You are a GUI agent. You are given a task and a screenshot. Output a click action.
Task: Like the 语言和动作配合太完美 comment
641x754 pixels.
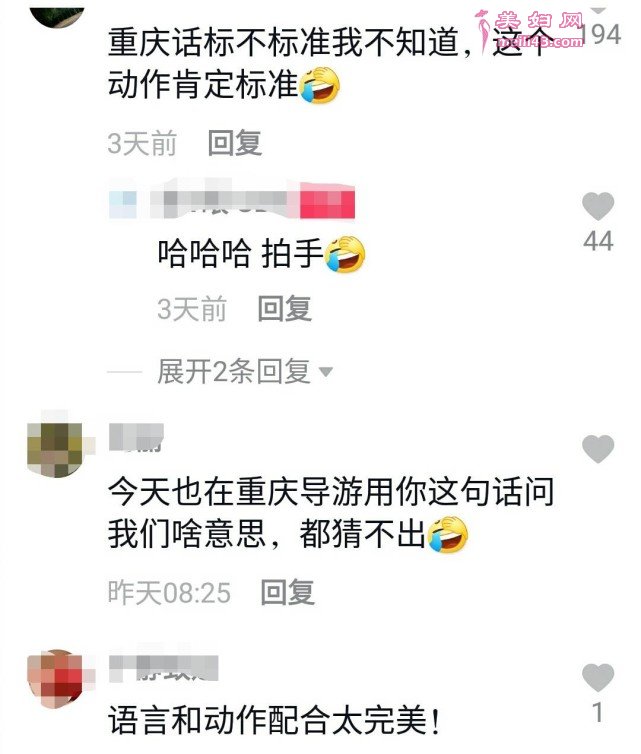coord(598,678)
